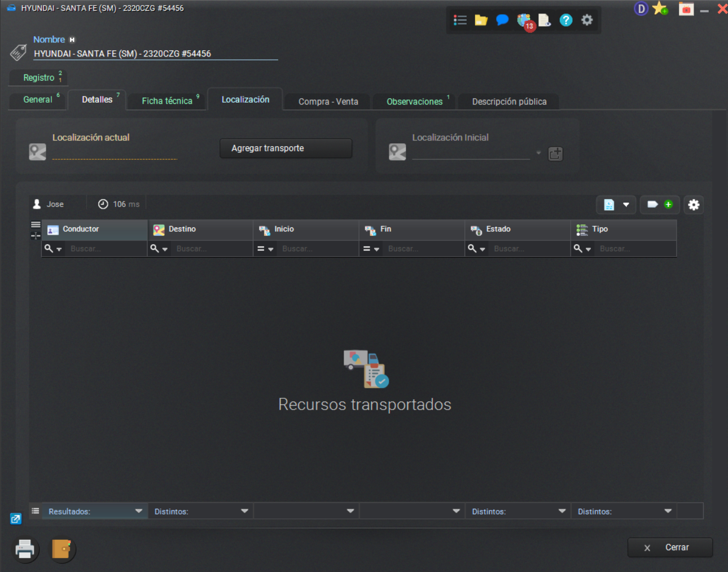Image resolution: width=728 pixels, height=572 pixels.
Task: Select the Observaciones tab
Action: [414, 102]
